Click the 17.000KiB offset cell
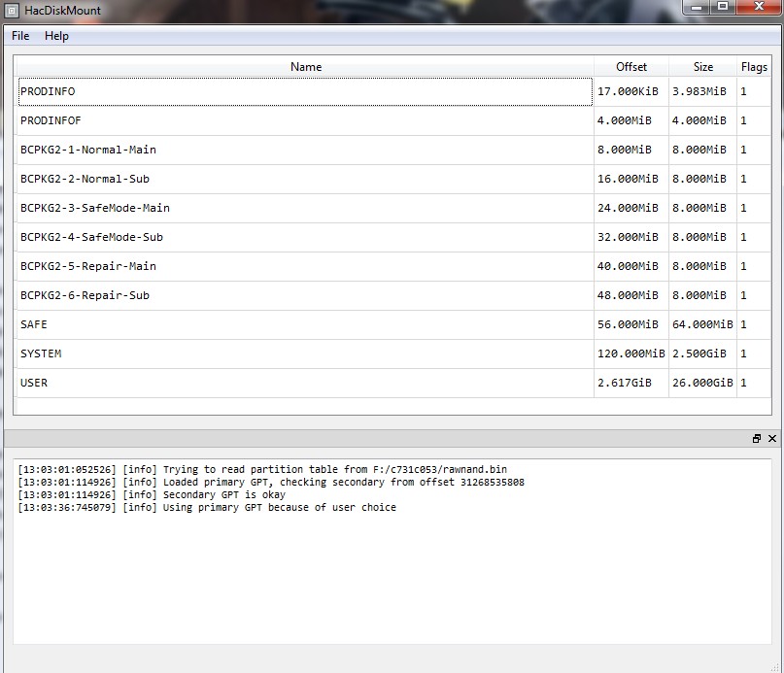Viewport: 784px width, 673px height. tap(631, 91)
